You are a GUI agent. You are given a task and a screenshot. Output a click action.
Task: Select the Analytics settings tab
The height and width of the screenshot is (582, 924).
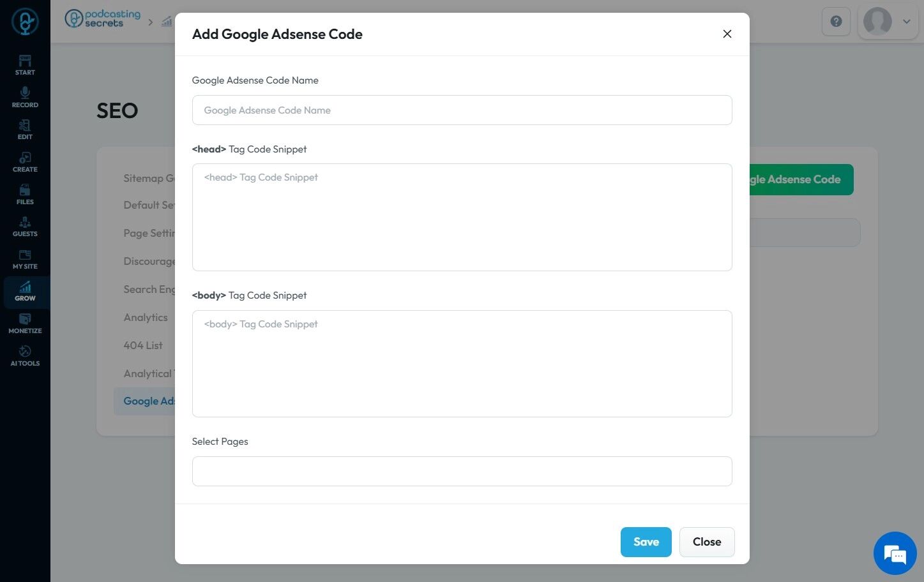point(146,317)
